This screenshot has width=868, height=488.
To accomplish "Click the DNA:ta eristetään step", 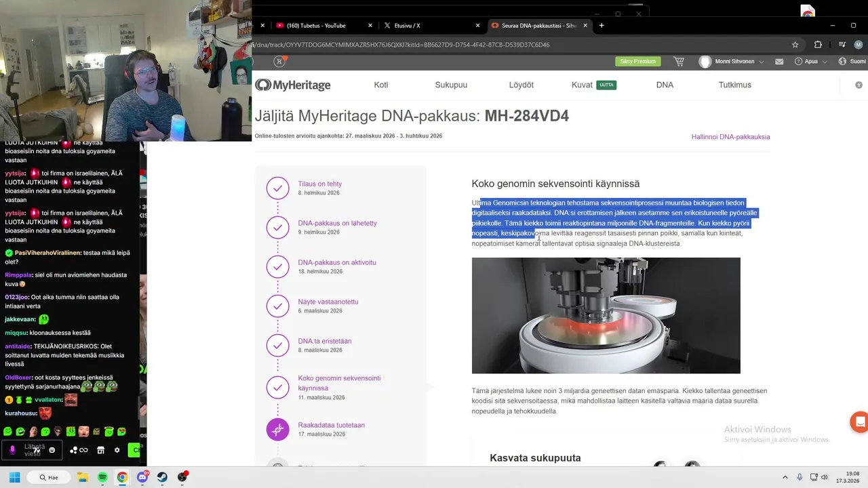I will tap(324, 341).
